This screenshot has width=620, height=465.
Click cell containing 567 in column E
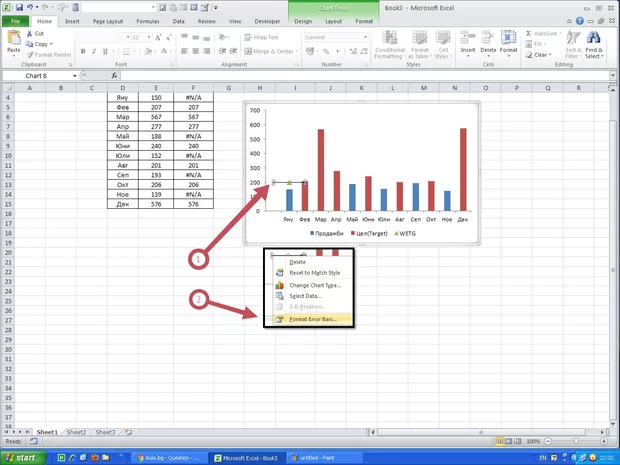coord(156,117)
